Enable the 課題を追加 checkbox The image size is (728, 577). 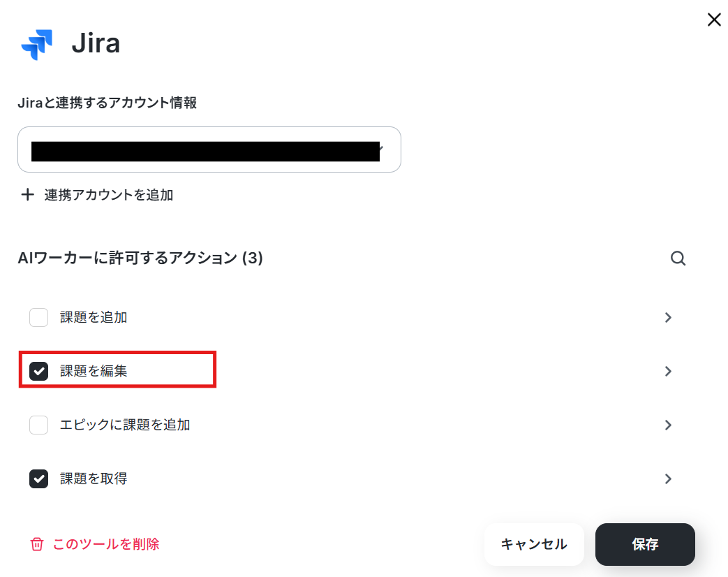pos(38,317)
